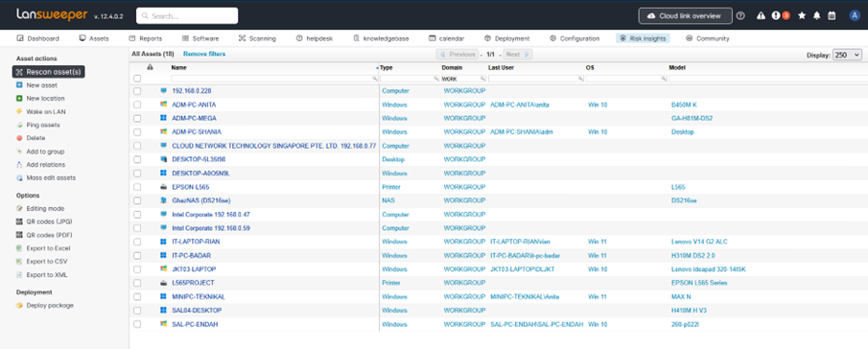The height and width of the screenshot is (349, 868).
Task: Sort by the Name column header
Action: point(178,67)
